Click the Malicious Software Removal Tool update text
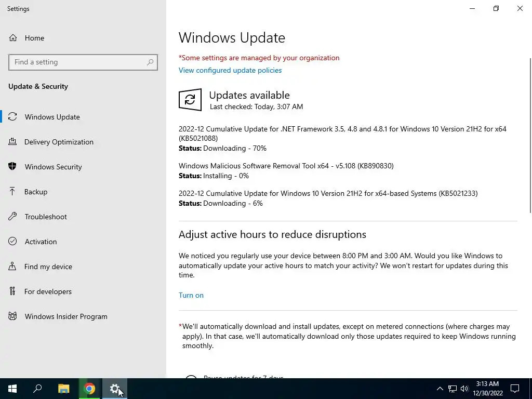The height and width of the screenshot is (399, 532). click(286, 166)
